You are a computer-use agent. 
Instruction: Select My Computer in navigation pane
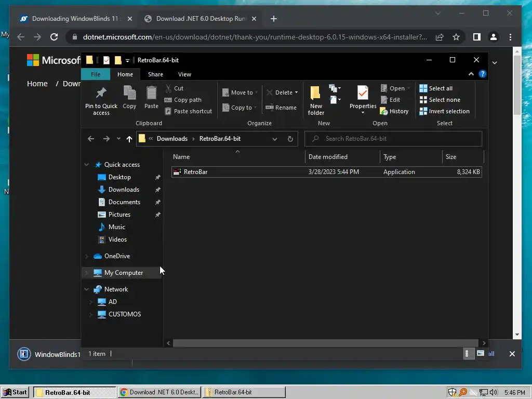coord(124,273)
